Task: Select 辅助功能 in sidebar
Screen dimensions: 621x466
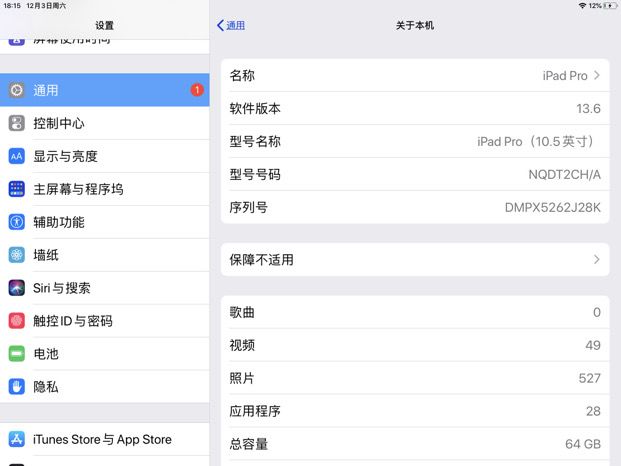Action: (x=105, y=222)
